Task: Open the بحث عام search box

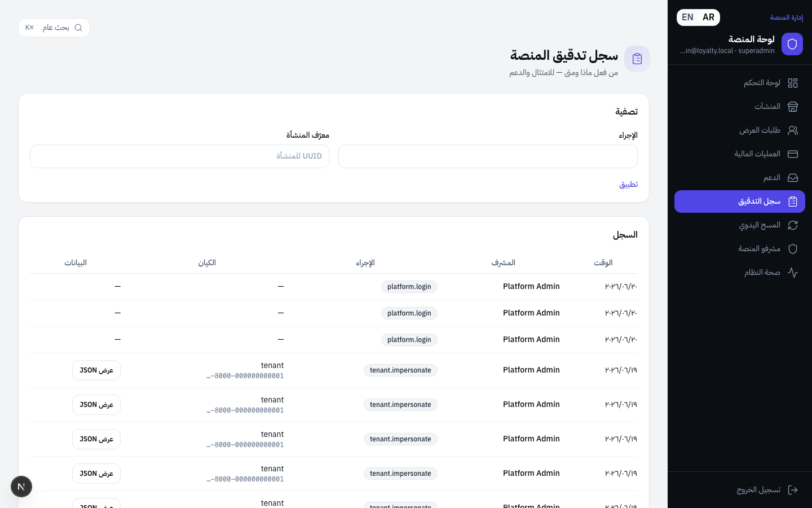Action: [54, 28]
